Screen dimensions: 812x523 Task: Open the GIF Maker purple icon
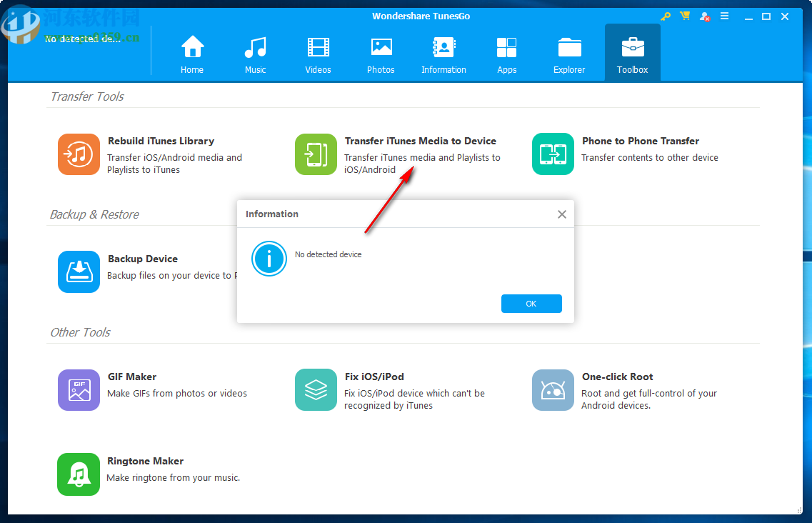(79, 390)
